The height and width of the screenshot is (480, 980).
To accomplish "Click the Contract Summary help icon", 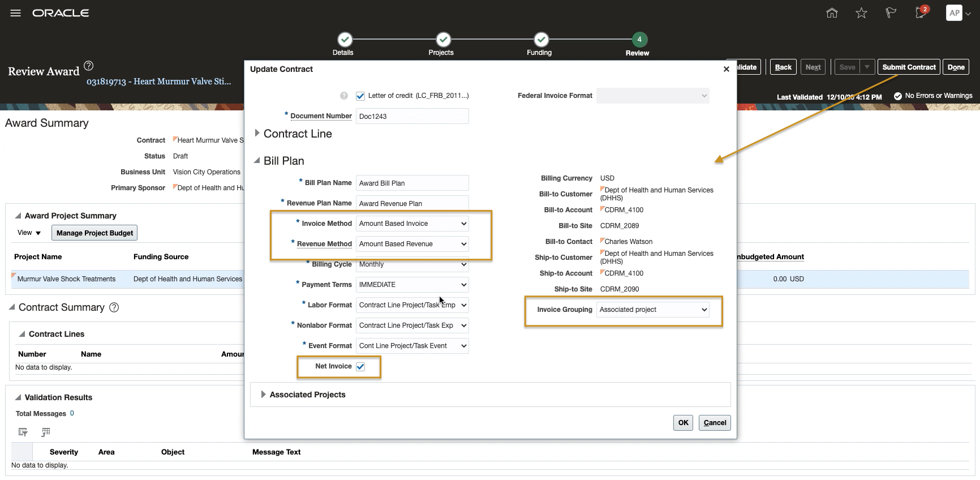I will pos(114,307).
